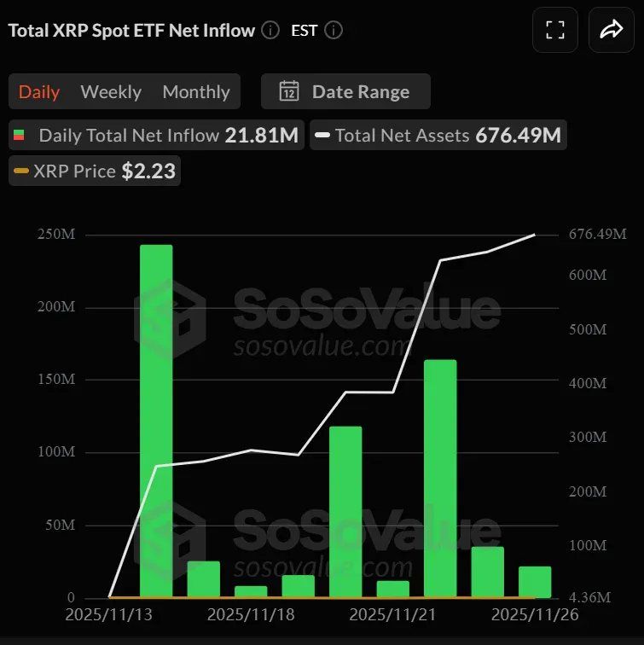Screen dimensions: 644x645
Task: Click the calendar icon in Date Range
Action: 289,91
